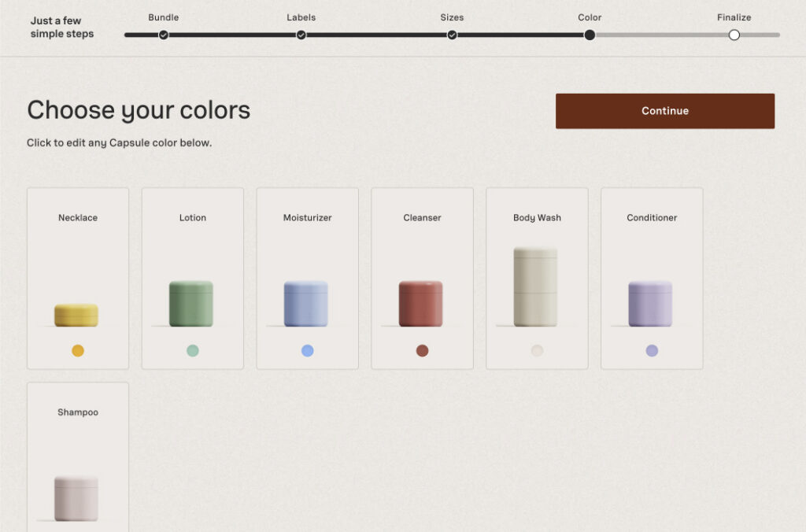Click the lavender swatch under Conditioner
Image resolution: width=806 pixels, height=532 pixels.
[x=652, y=351]
